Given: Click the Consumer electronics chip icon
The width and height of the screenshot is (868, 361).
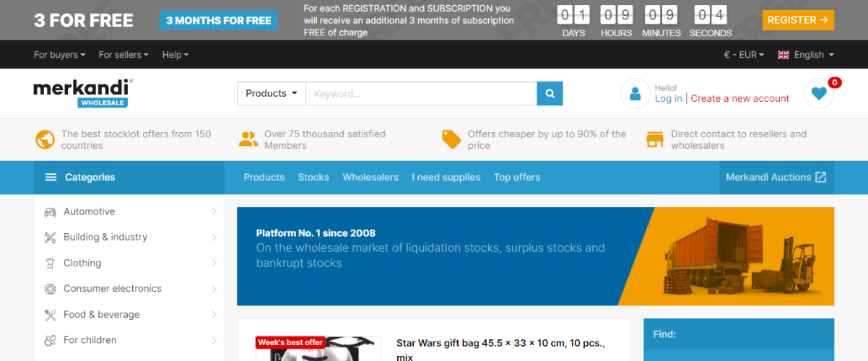Looking at the screenshot, I should (x=51, y=289).
